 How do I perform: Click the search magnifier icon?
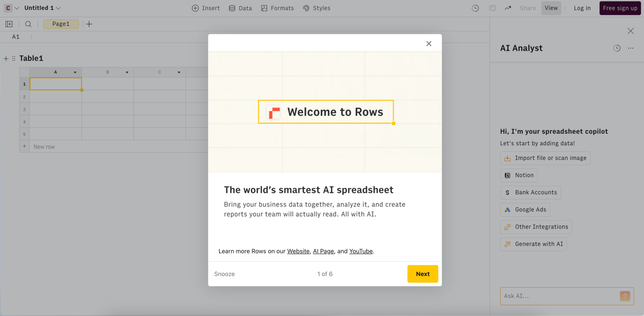(29, 24)
